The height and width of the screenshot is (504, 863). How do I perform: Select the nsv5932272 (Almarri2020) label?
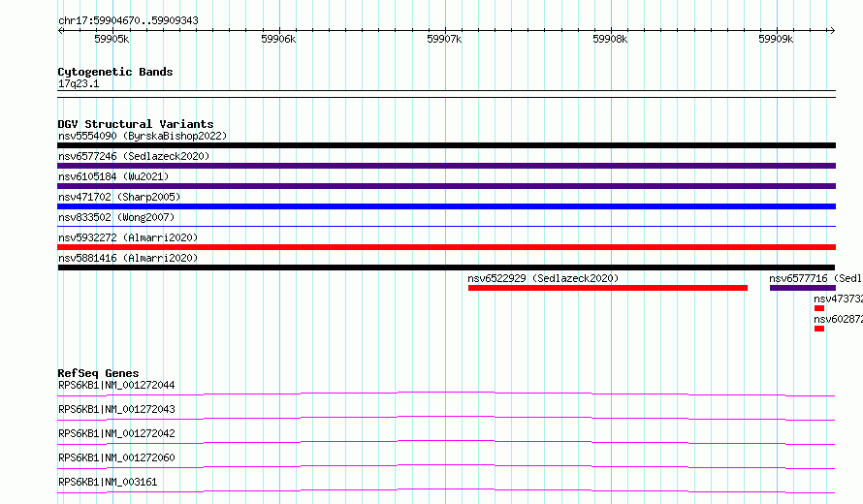point(128,237)
